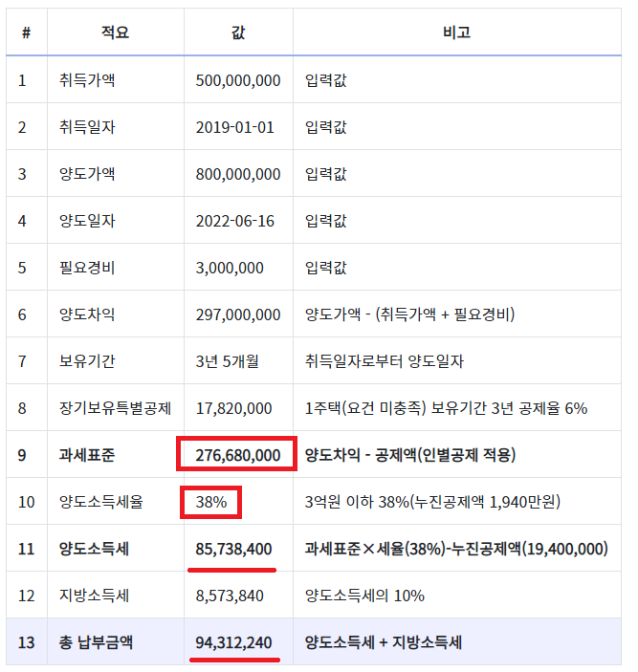
Task: Click the 800,000,000 value
Action: point(238,174)
